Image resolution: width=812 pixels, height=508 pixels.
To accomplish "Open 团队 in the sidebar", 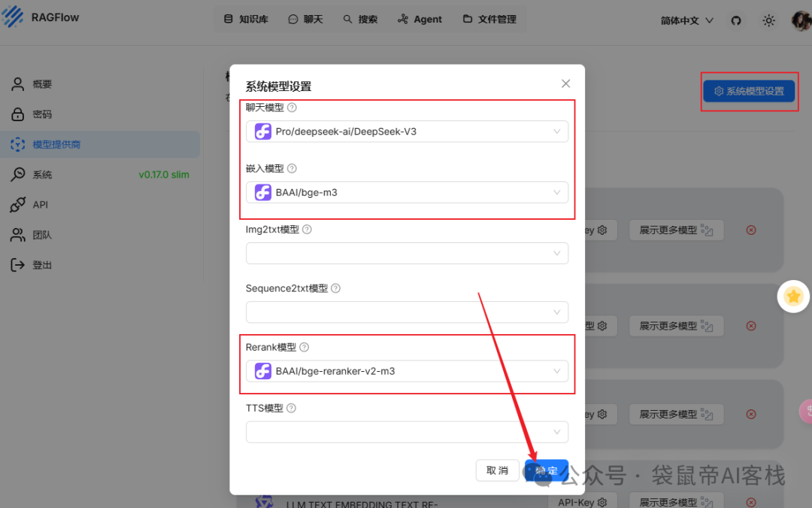I will click(x=101, y=235).
